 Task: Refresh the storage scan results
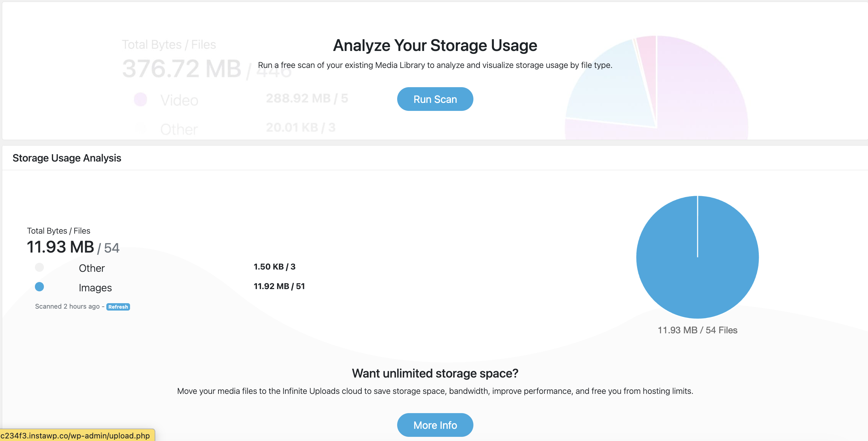(118, 307)
